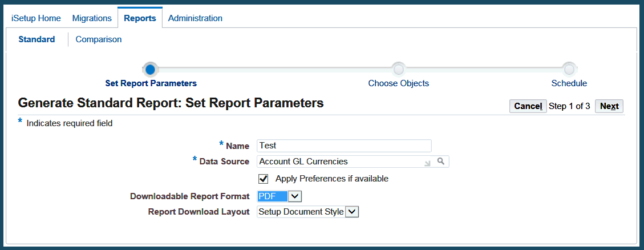This screenshot has height=250, width=644.
Task: Click the Next button
Action: [x=609, y=106]
